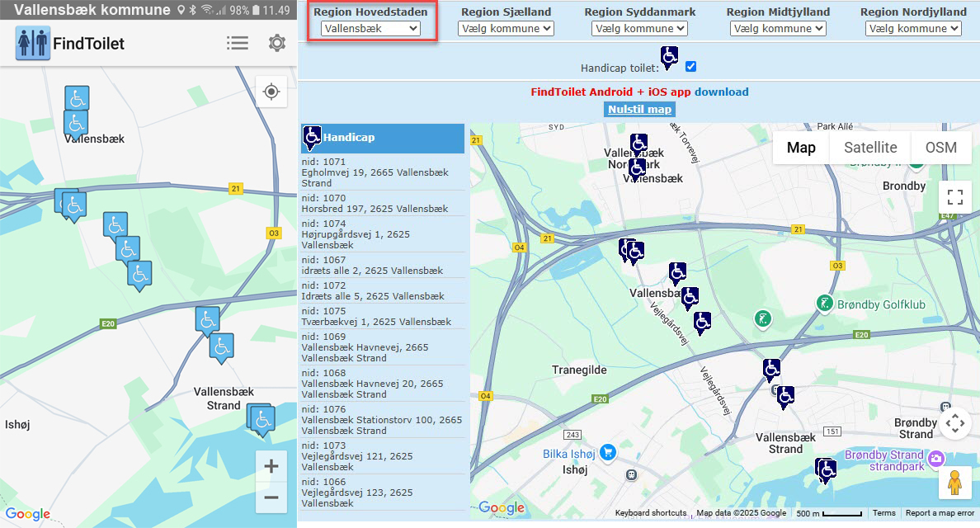This screenshot has height=528, width=980.
Task: Click the Google logo on mobile map
Action: pos(27,514)
